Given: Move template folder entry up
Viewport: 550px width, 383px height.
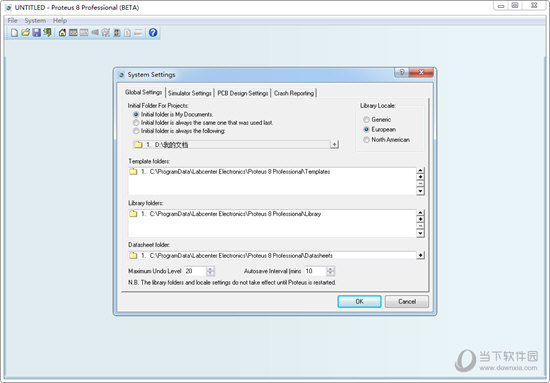Looking at the screenshot, I should tap(420, 170).
